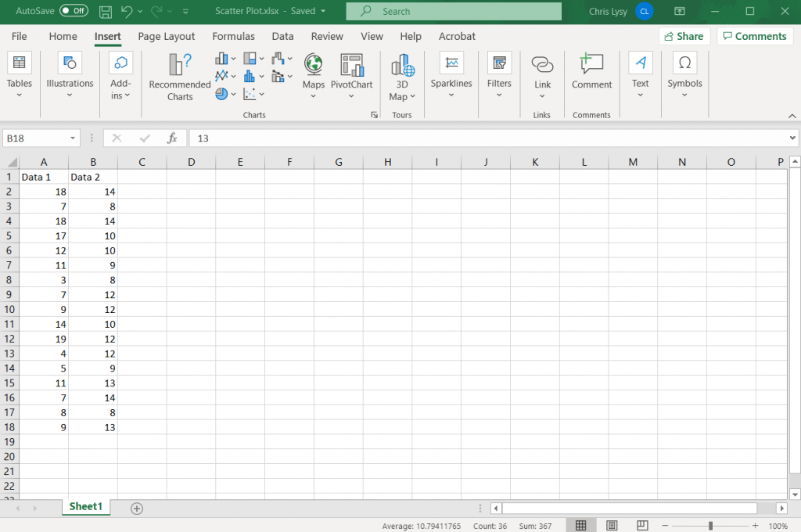
Task: Select the Sheet1 tab
Action: [x=86, y=507]
